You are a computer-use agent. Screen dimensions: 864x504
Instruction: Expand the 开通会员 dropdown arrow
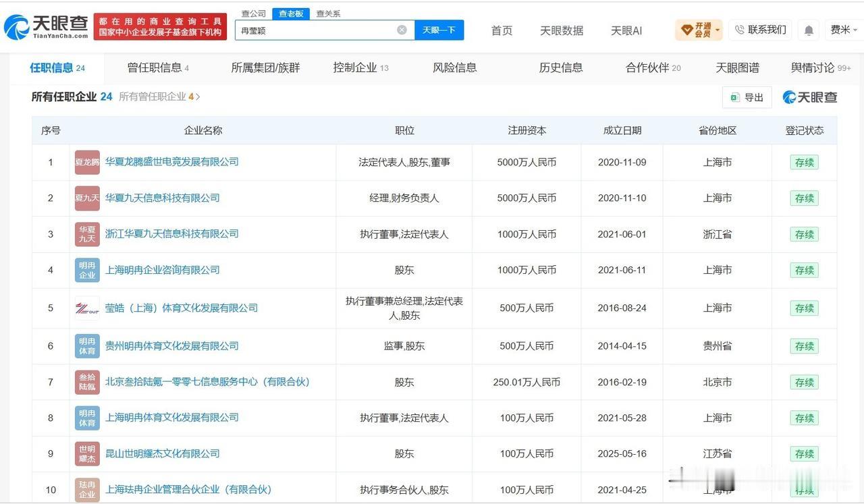pos(717,30)
